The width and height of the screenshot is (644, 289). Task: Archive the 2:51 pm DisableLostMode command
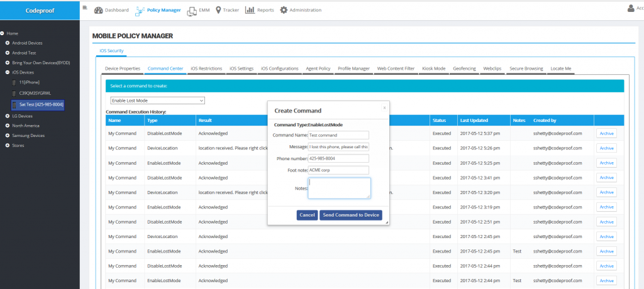(606, 222)
